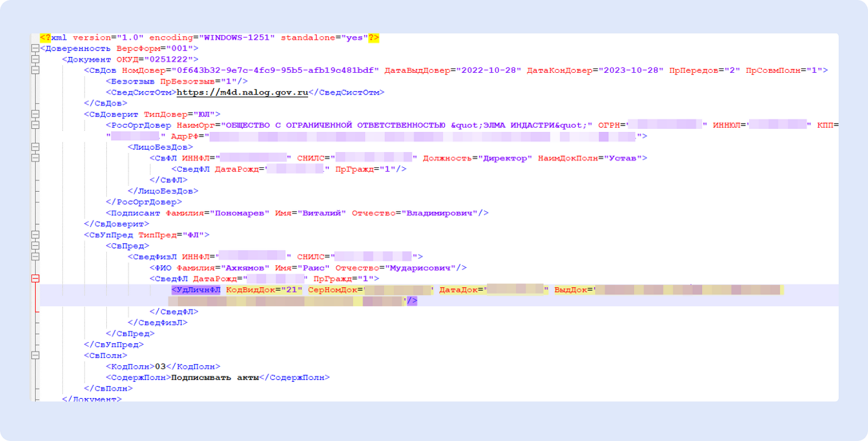
Task: Click the ОГРН attribute name
Action: [609, 125]
